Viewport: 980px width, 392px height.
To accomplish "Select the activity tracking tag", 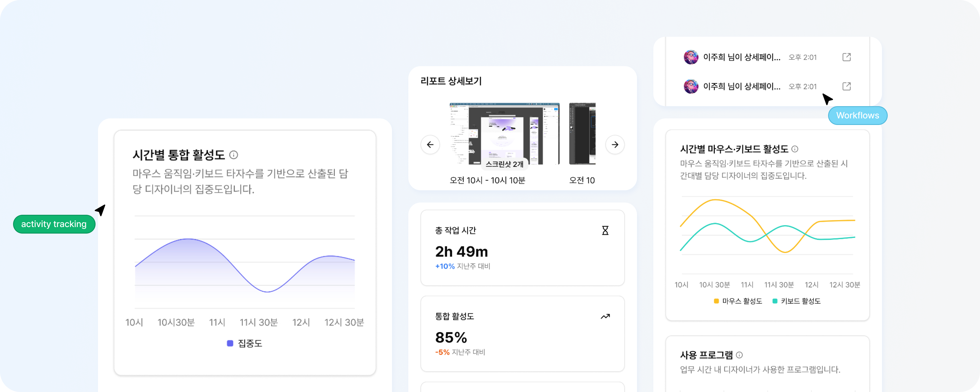I will tap(54, 224).
